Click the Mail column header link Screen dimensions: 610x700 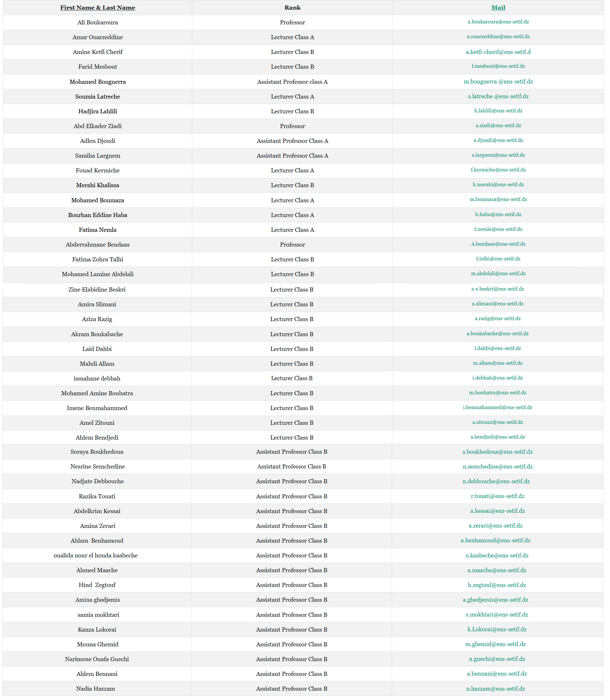tap(498, 7)
